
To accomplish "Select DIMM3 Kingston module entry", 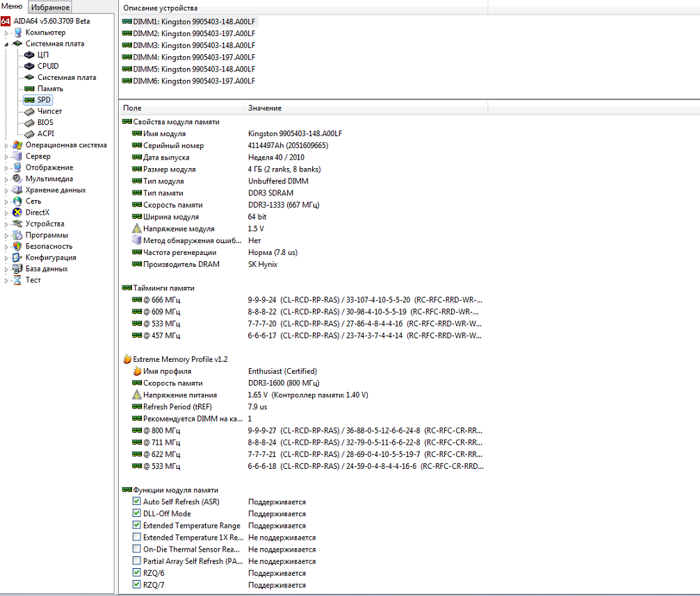I will 189,46.
